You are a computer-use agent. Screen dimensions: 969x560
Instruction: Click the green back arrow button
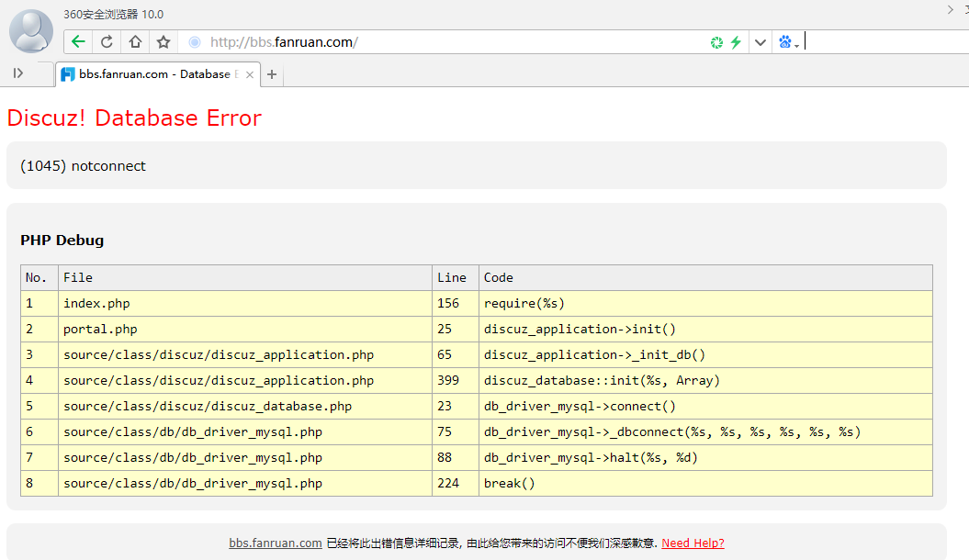click(x=78, y=41)
